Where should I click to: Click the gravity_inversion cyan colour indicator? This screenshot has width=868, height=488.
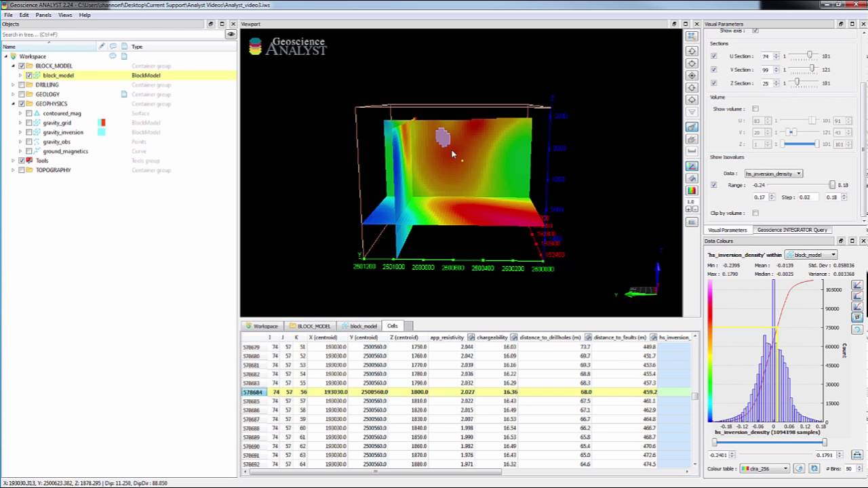(x=102, y=132)
